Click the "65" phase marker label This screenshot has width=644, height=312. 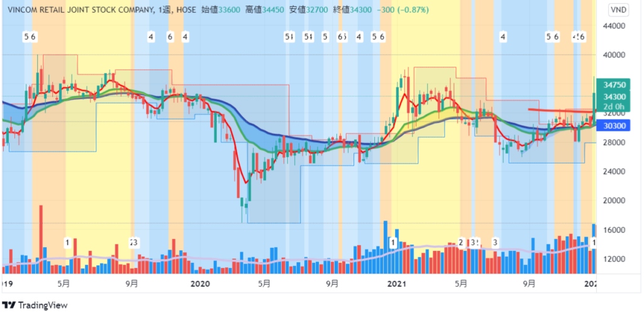(341, 37)
